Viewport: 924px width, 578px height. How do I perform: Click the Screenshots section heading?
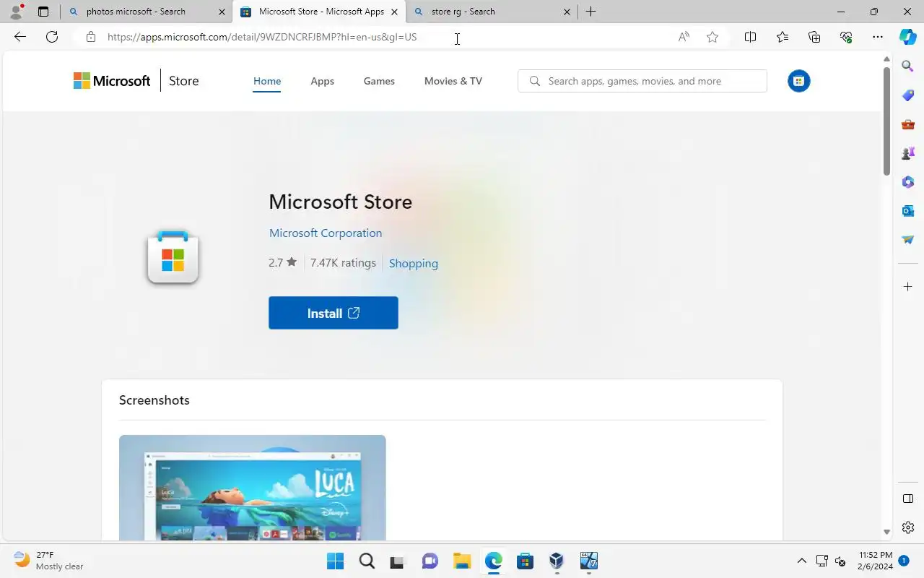point(154,400)
